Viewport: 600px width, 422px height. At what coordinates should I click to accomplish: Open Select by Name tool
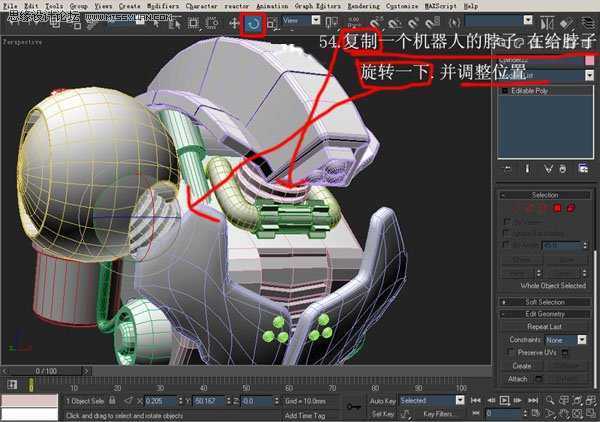pyautogui.click(x=174, y=23)
